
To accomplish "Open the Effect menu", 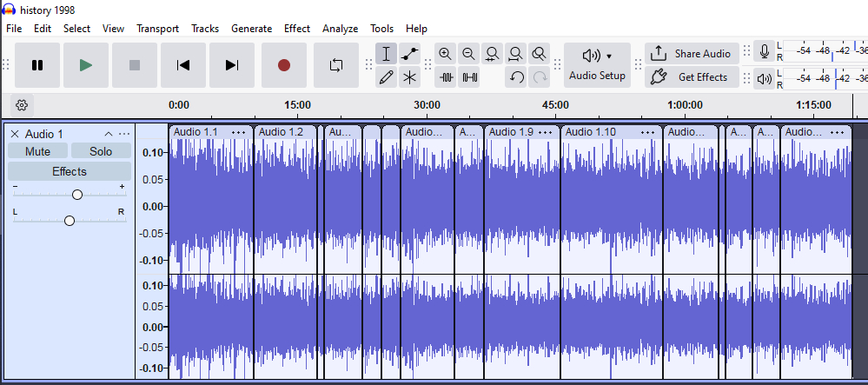I will 296,29.
